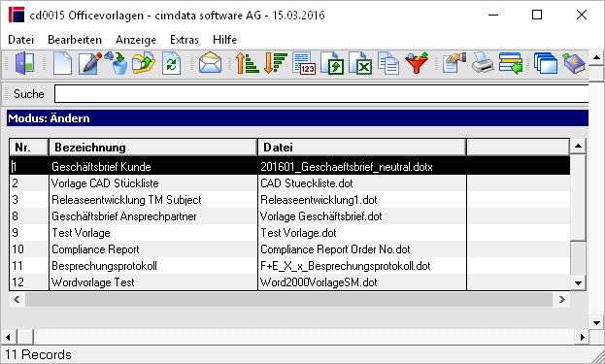Click file 201601_Geschaeftsbrief_neutral.dotx cell
Viewport: 605px width, 364px height.
click(362, 167)
